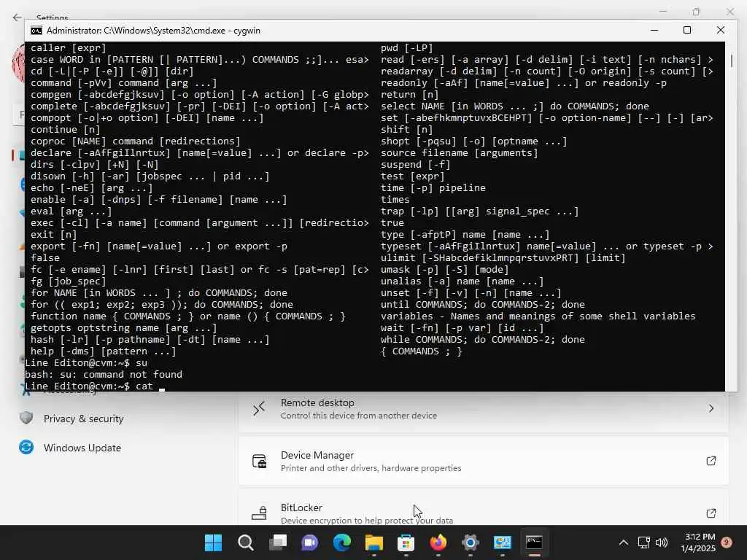
Task: Click the Device Manager printer icon
Action: click(259, 461)
